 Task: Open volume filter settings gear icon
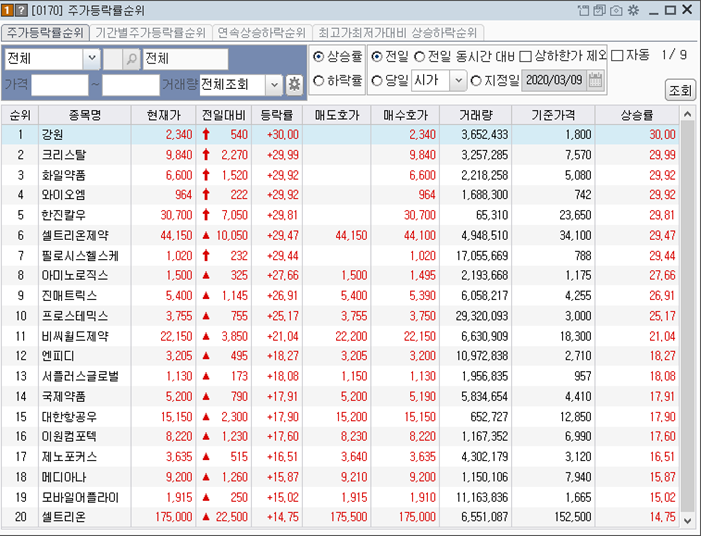coord(294,84)
